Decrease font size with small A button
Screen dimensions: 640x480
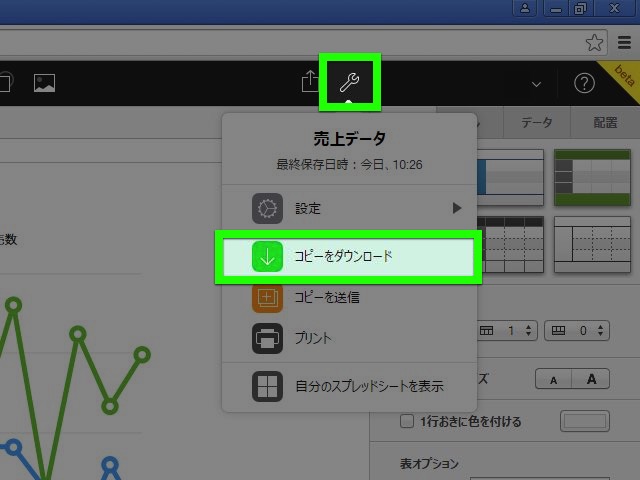553,380
